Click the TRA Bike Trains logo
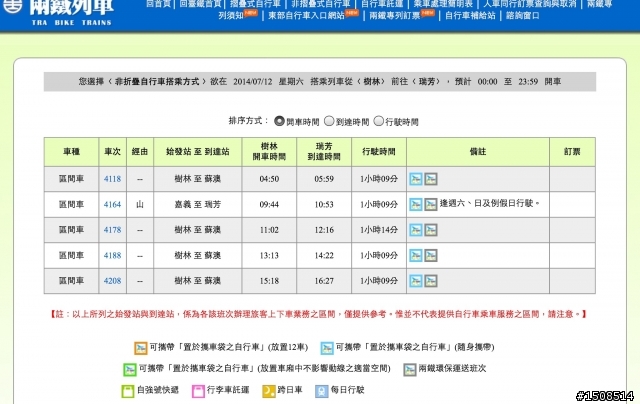The width and height of the screenshot is (640, 404). [x=58, y=12]
